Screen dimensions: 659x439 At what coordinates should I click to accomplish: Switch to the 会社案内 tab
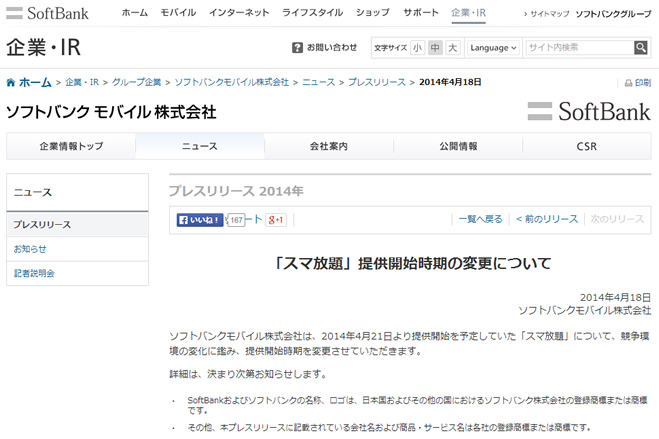[x=329, y=146]
